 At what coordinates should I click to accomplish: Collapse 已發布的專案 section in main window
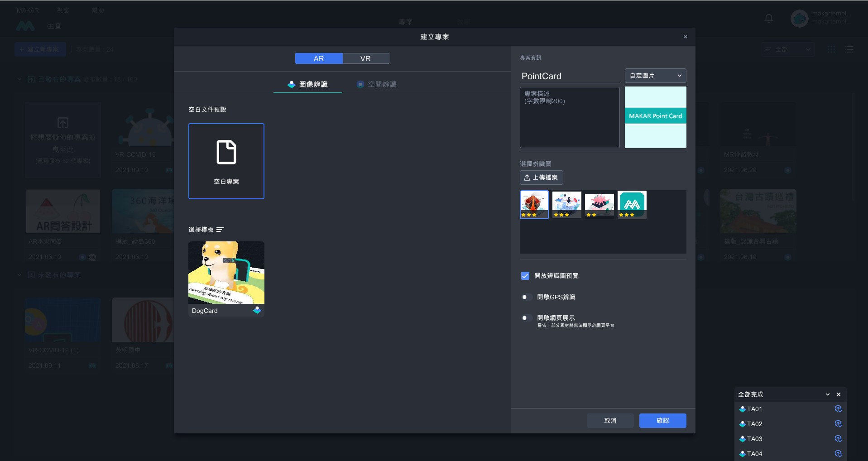coord(19,79)
